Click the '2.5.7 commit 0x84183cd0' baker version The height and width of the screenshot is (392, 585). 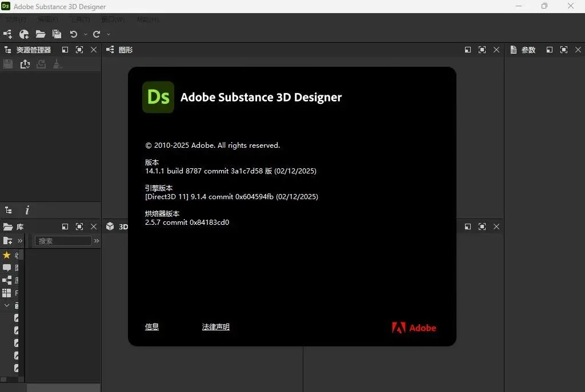pyautogui.click(x=187, y=223)
